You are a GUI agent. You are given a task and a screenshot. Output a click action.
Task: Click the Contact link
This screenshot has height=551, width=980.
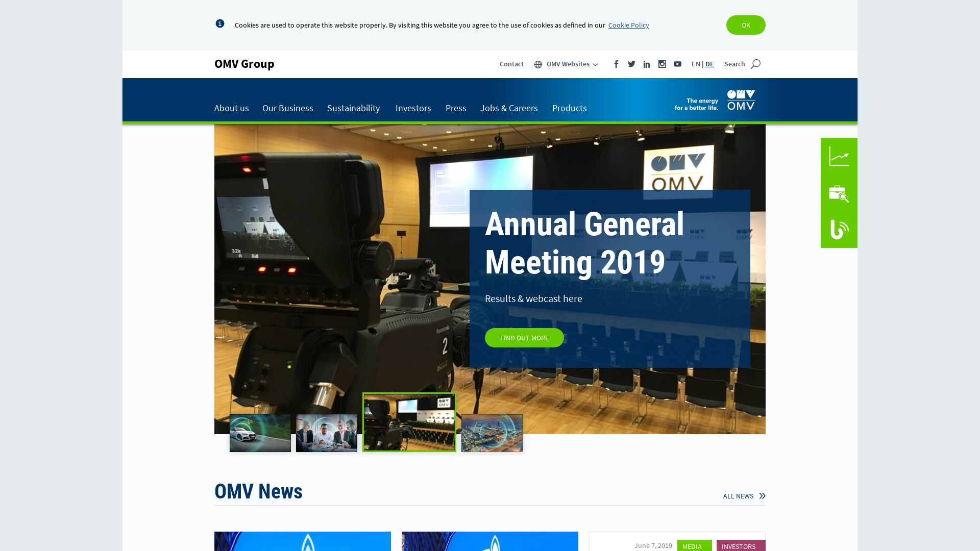[511, 64]
